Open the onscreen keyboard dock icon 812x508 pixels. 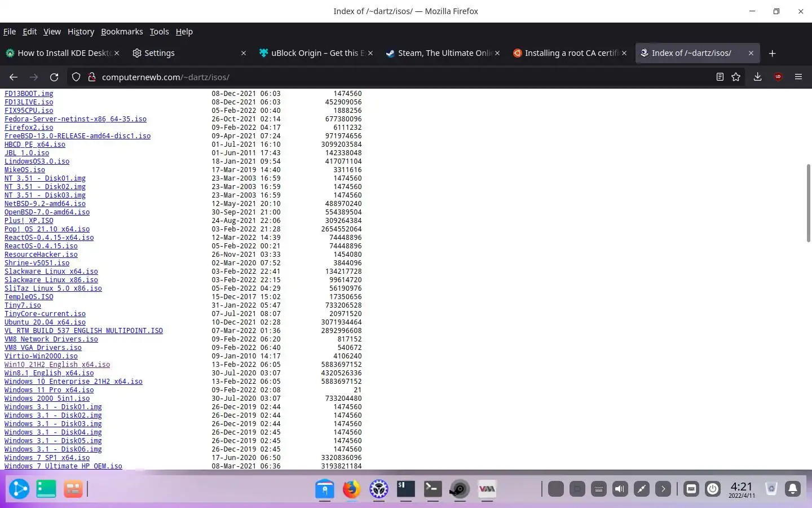[x=691, y=489]
